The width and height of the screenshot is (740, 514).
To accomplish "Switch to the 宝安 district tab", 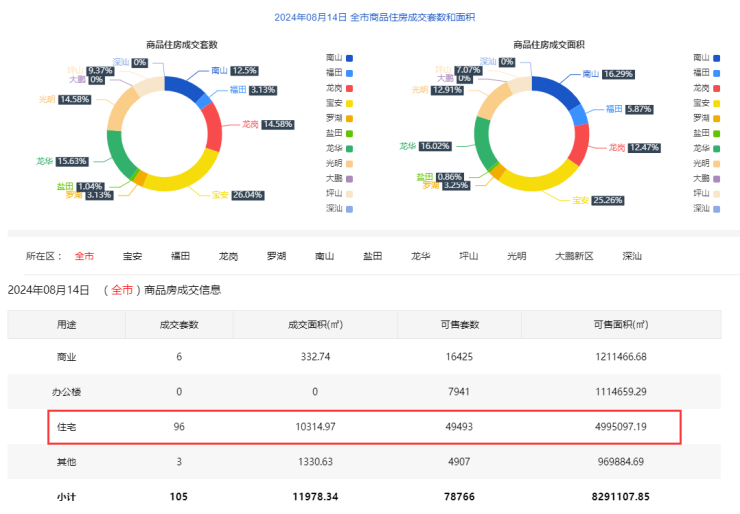I will pos(132,256).
